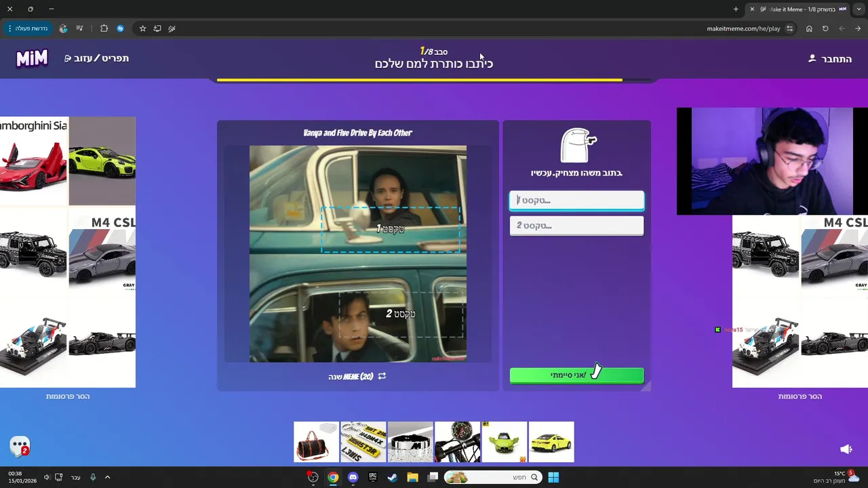The width and height of the screenshot is (868, 488).
Task: Click the טקסט 2 caption field
Action: pos(576,226)
